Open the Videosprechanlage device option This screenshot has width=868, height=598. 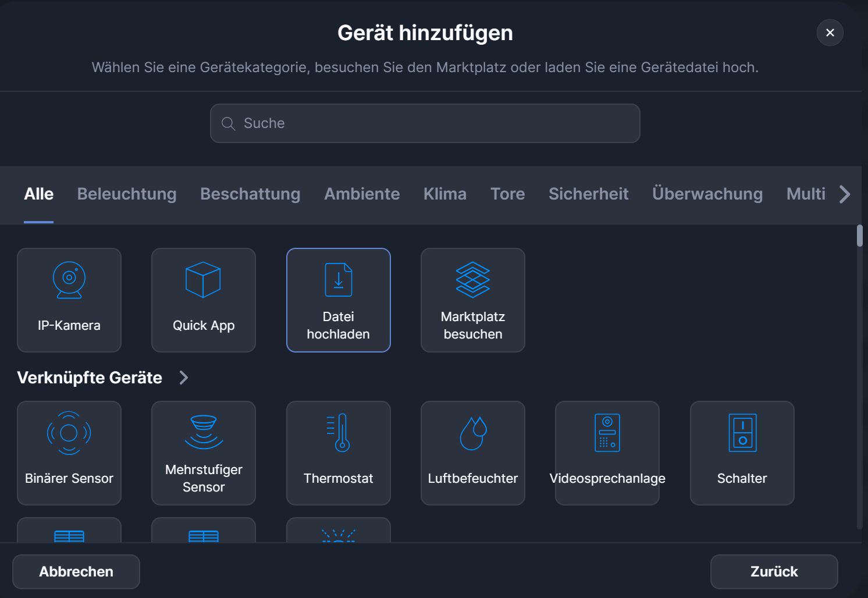[607, 453]
